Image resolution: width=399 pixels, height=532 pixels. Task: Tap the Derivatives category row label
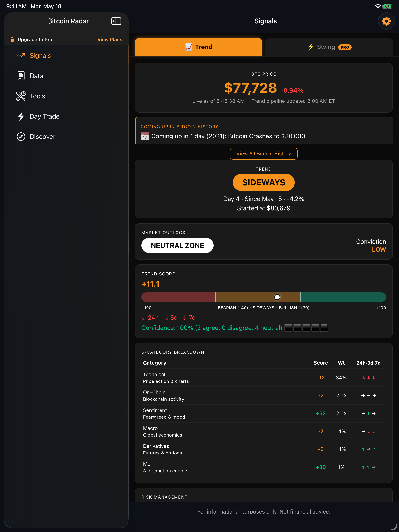click(156, 446)
